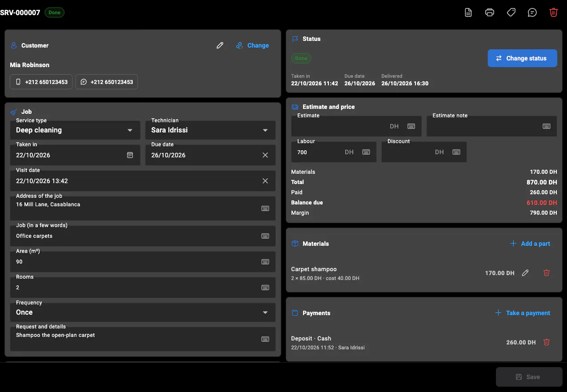Message Mia Robinson via chat number button

point(107,82)
